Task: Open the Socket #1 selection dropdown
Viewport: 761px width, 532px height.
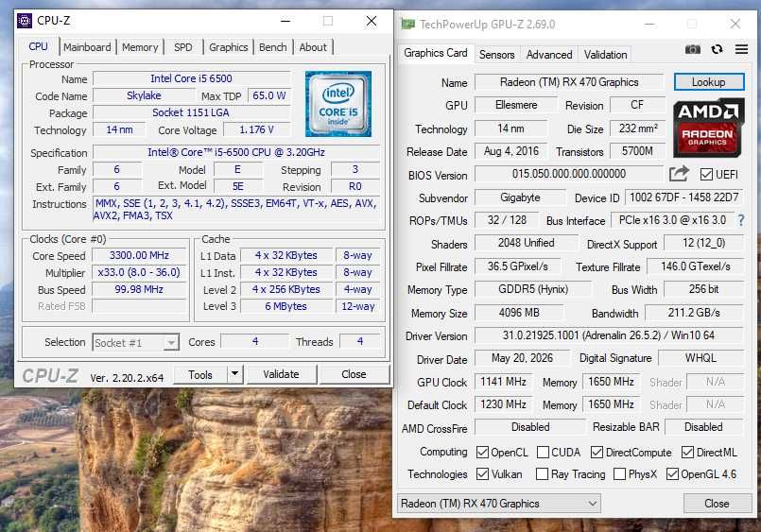Action: tap(136, 343)
